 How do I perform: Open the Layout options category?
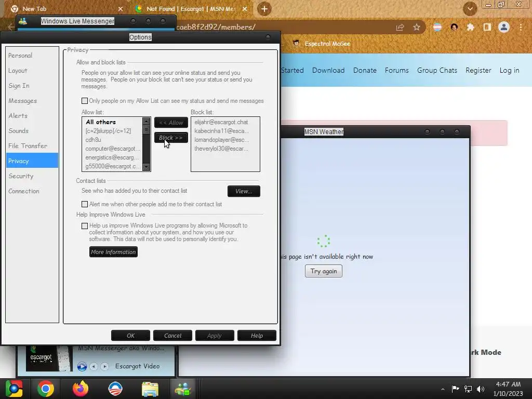click(32, 71)
